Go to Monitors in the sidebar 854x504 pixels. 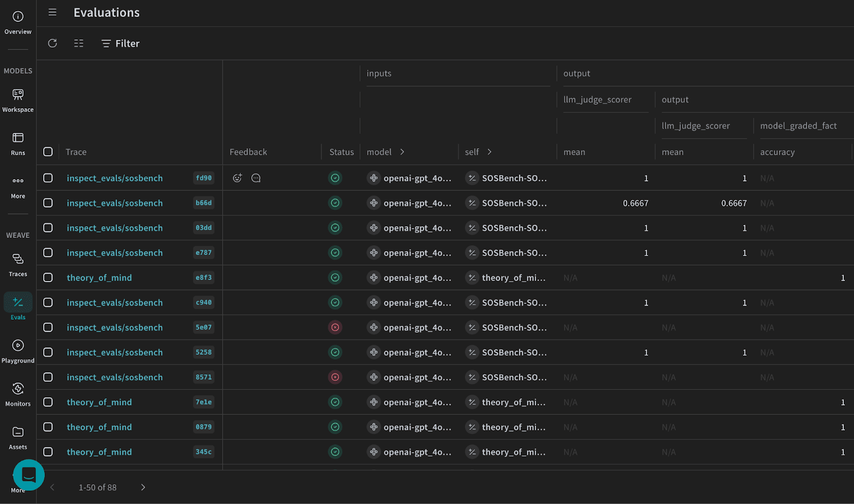click(x=18, y=394)
